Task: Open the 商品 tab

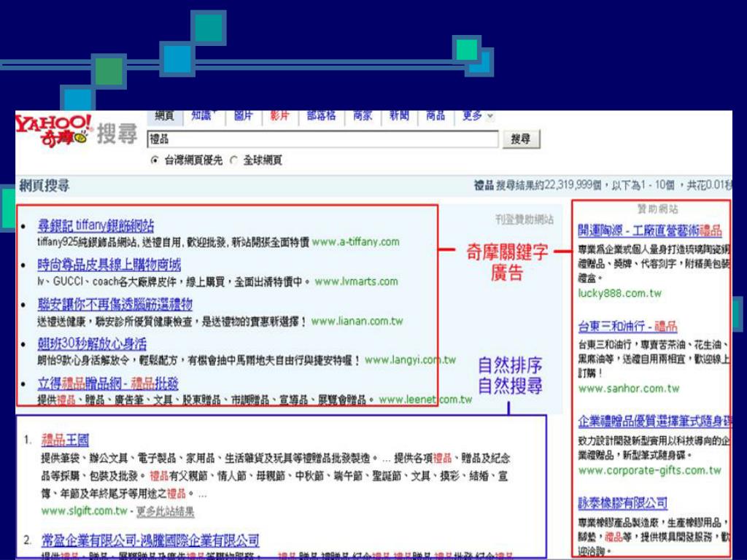Action: click(x=436, y=116)
